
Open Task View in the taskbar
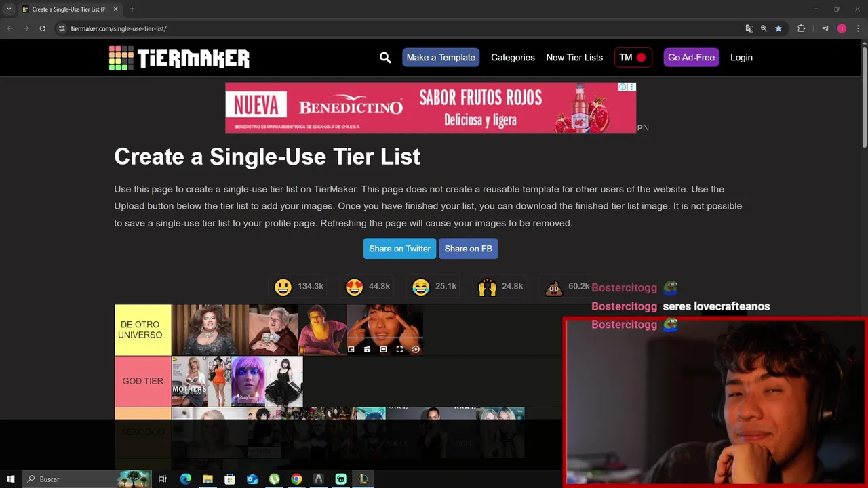pyautogui.click(x=163, y=479)
